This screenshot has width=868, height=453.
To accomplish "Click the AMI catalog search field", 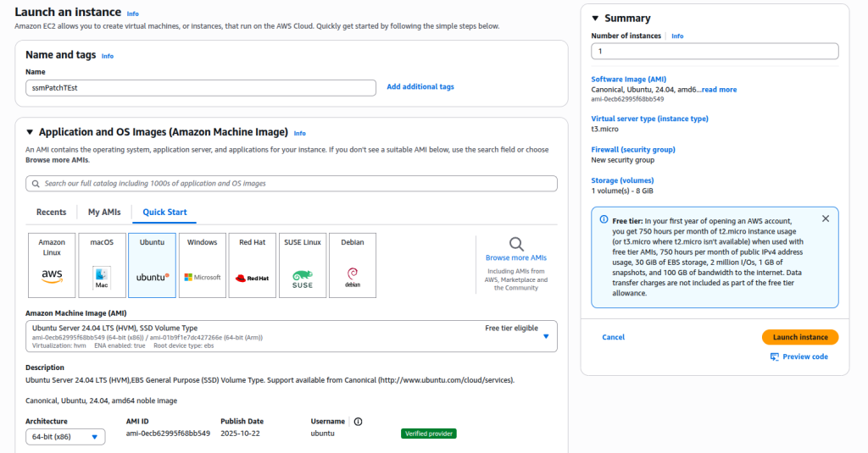I will [292, 184].
